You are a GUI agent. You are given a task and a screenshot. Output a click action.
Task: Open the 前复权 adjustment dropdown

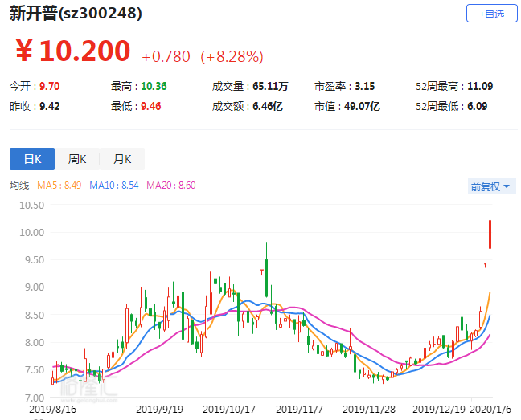(491, 186)
